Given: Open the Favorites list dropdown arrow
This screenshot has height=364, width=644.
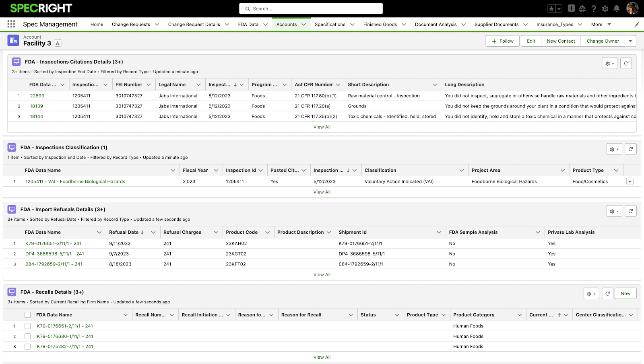Looking at the screenshot, I should (x=559, y=8).
